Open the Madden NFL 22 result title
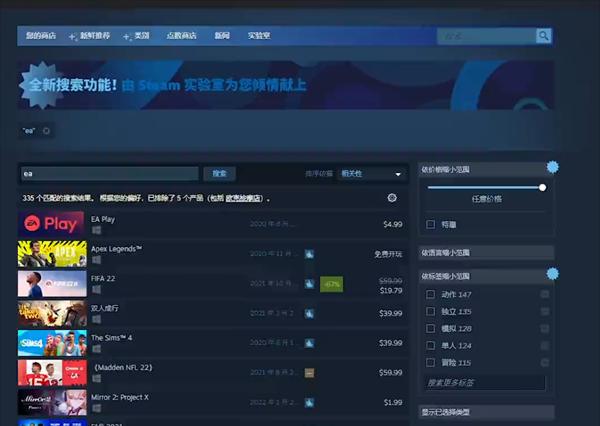600x426 pixels. coord(124,367)
